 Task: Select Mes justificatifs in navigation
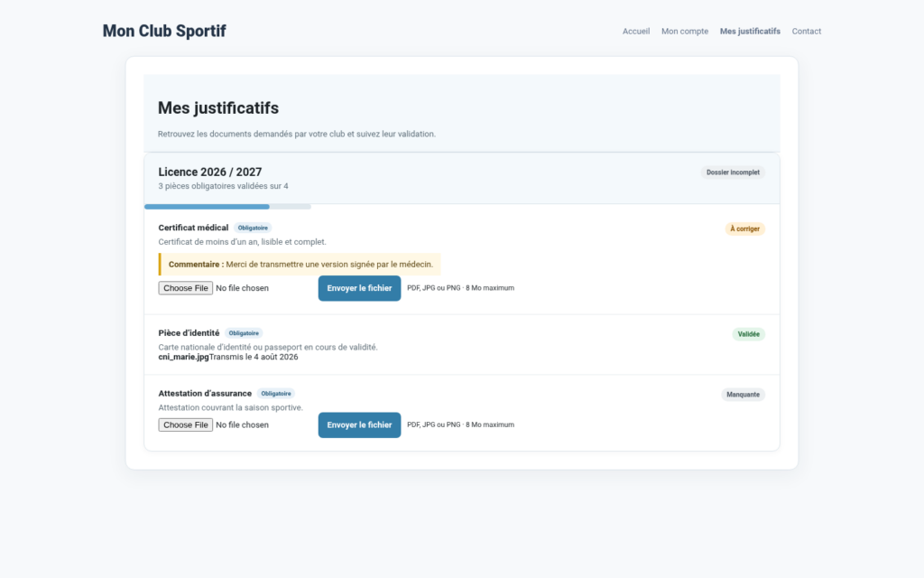click(x=750, y=32)
